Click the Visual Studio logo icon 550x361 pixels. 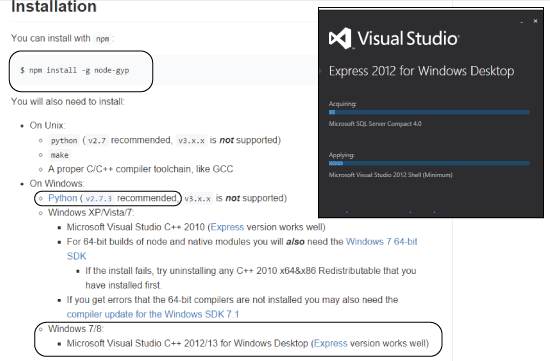tap(340, 38)
